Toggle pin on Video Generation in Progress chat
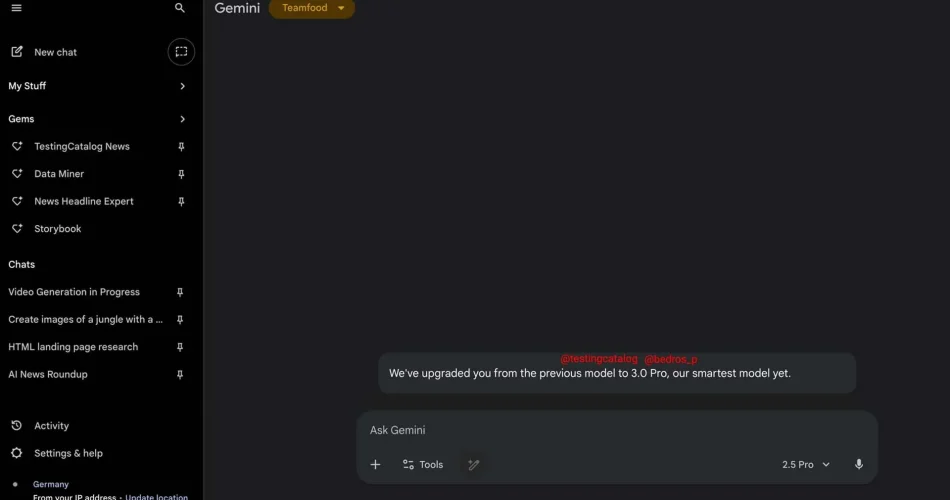The image size is (950, 500). tap(180, 292)
